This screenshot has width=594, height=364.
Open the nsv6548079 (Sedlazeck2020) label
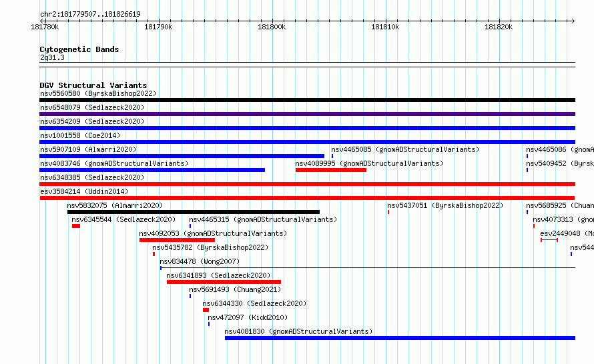[x=92, y=107]
